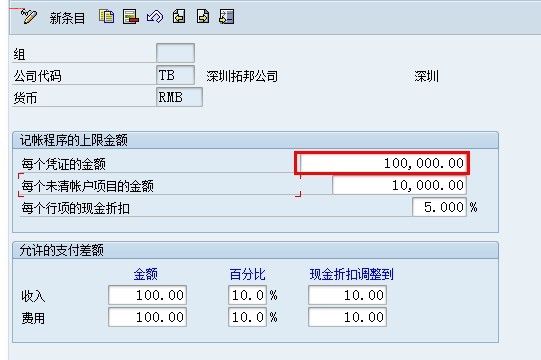Click the delete entry toolbar icon
This screenshot has height=360, width=541.
(x=131, y=17)
